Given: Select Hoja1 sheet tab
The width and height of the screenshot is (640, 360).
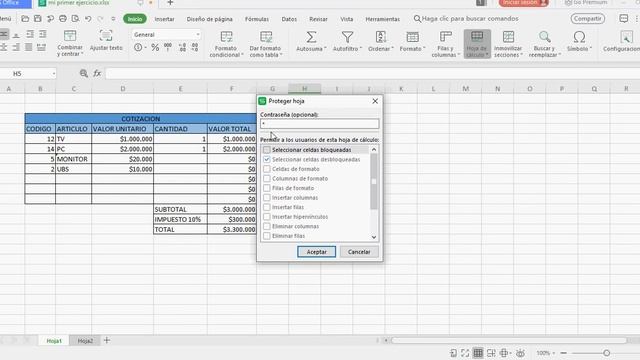Looking at the screenshot, I should (x=54, y=340).
